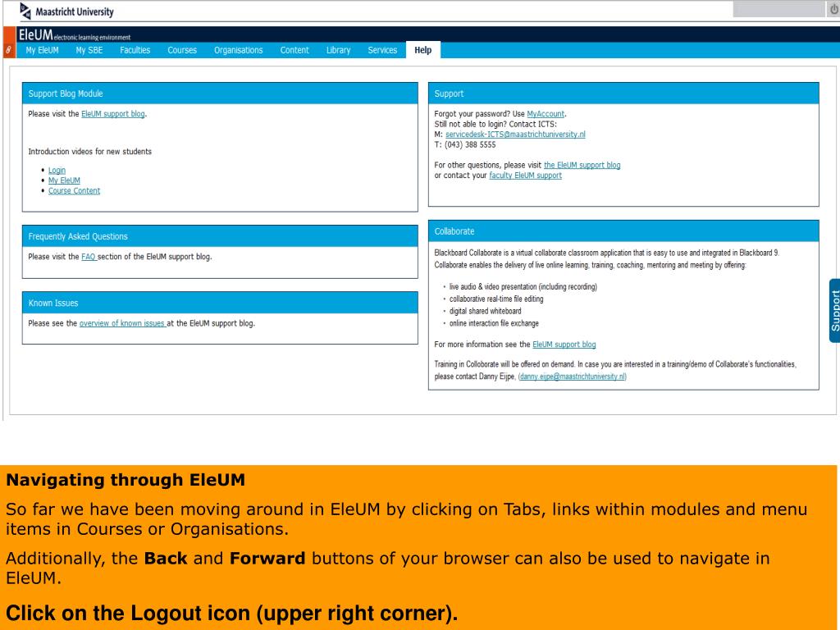The image size is (840, 630).
Task: Open EleUM support blog link in Collaborate panel
Action: click(564, 345)
